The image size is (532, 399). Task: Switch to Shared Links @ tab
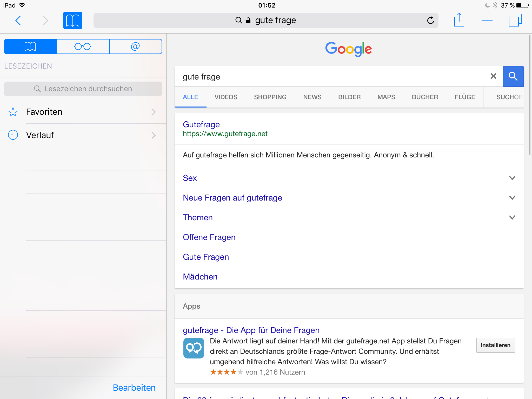(135, 46)
